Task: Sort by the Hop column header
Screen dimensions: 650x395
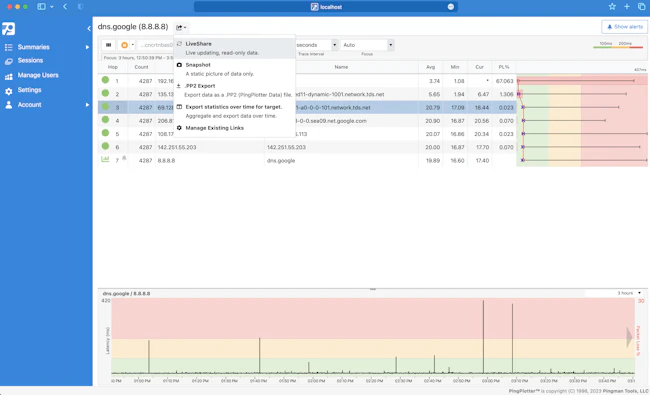Action: point(113,67)
